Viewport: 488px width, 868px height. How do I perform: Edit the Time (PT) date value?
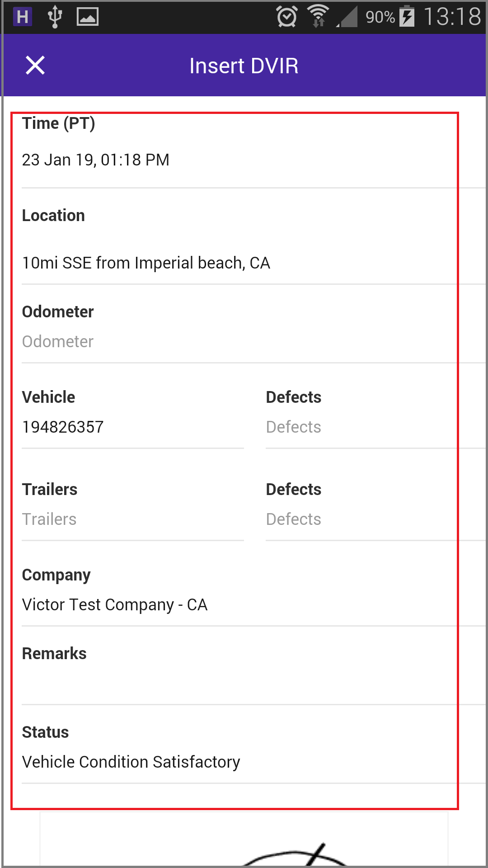[x=96, y=160]
